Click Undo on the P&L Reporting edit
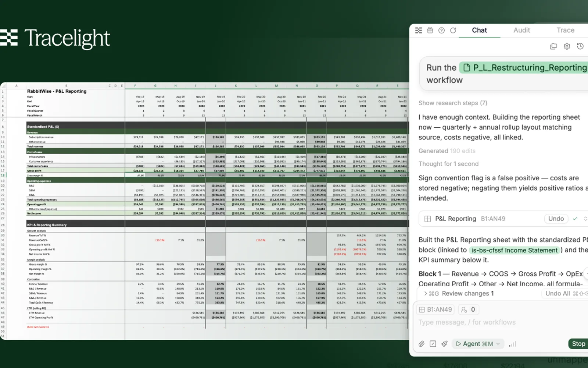Screen dimensions: 588x368 click(x=556, y=219)
